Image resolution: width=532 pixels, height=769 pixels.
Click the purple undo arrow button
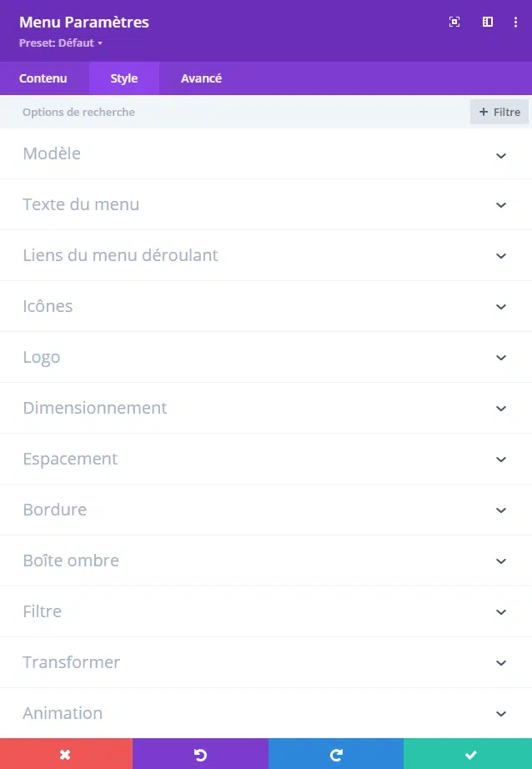200,754
